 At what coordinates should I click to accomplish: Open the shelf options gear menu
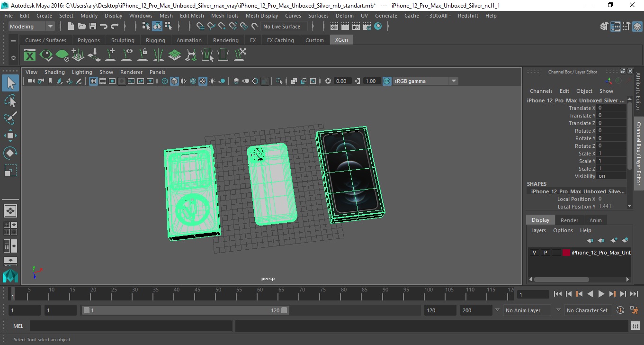13,58
